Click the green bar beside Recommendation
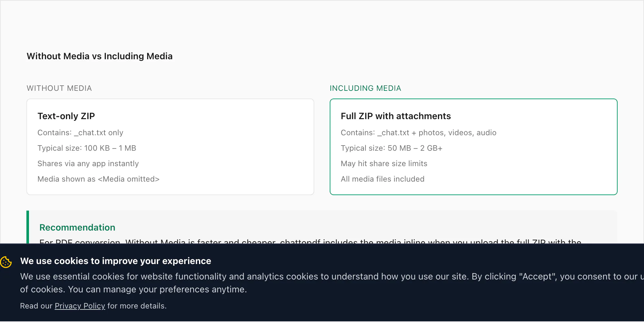This screenshot has width=644, height=322. coord(28,227)
